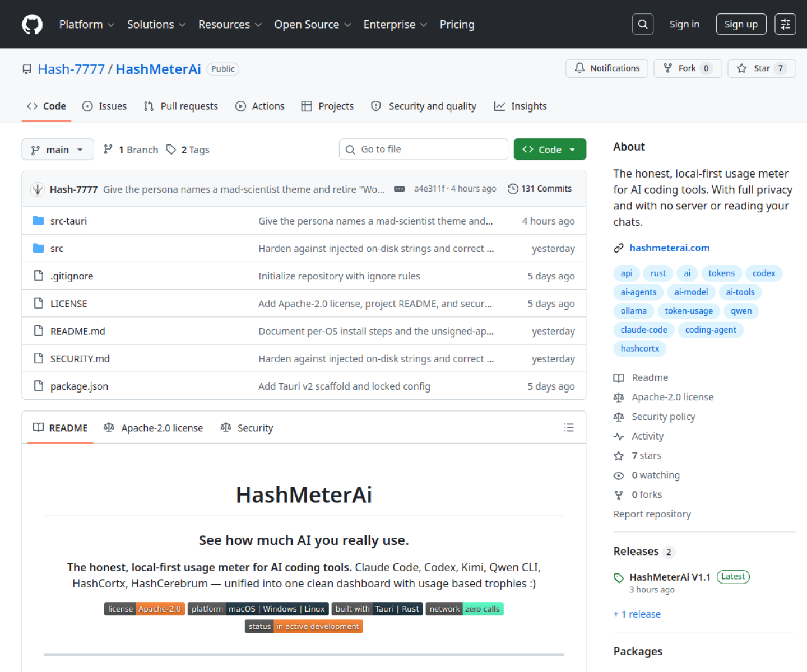Click the link icon beside hashmeterai.com

(x=619, y=248)
